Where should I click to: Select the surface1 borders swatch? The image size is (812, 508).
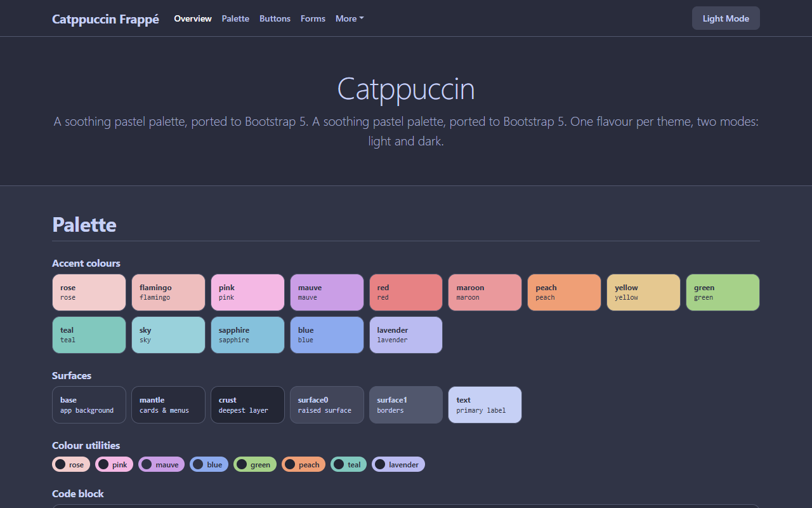(406, 405)
